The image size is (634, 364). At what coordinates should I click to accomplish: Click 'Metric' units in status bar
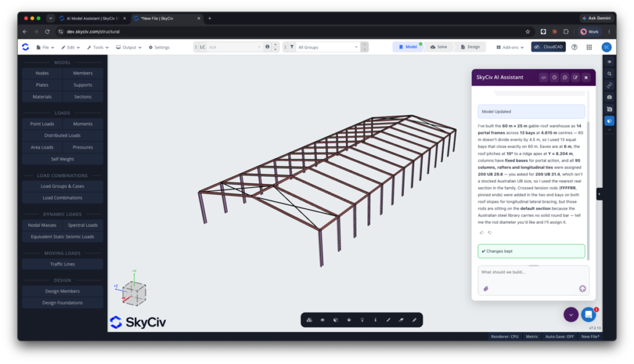point(532,337)
